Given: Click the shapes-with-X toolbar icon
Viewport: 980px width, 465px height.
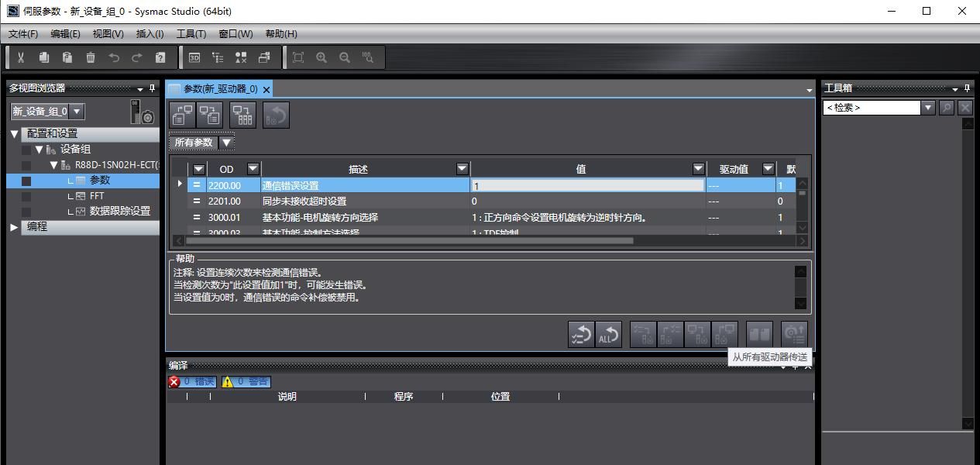Looking at the screenshot, I should tap(241, 57).
